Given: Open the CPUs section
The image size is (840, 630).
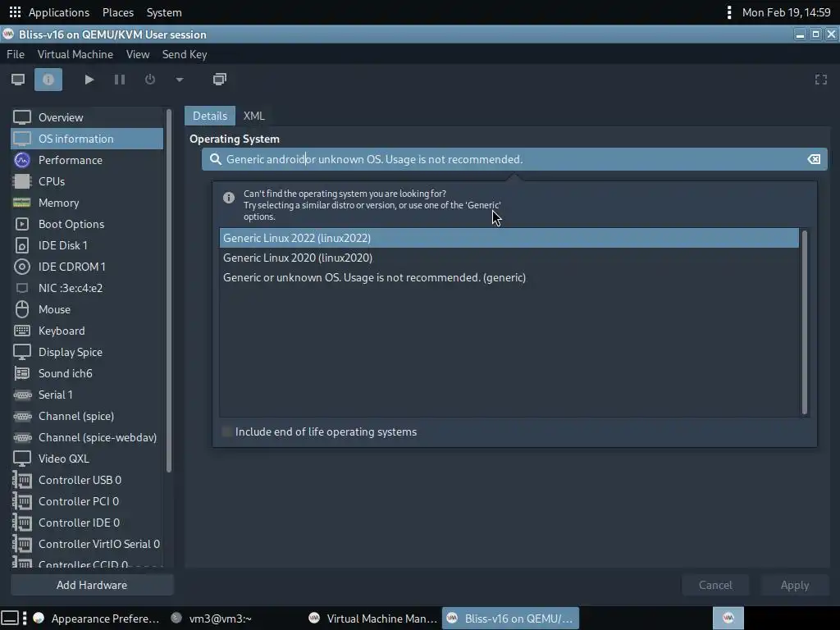Looking at the screenshot, I should pyautogui.click(x=87, y=181).
